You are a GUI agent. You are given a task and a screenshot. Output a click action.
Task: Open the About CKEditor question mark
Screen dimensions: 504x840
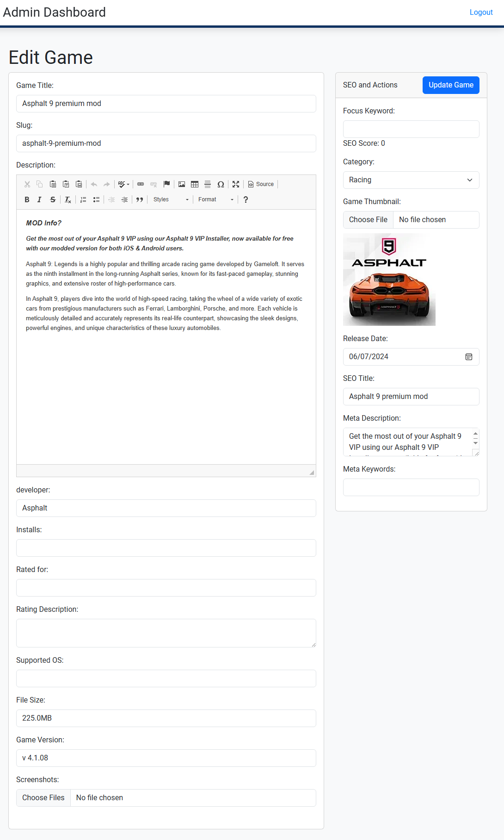click(246, 199)
